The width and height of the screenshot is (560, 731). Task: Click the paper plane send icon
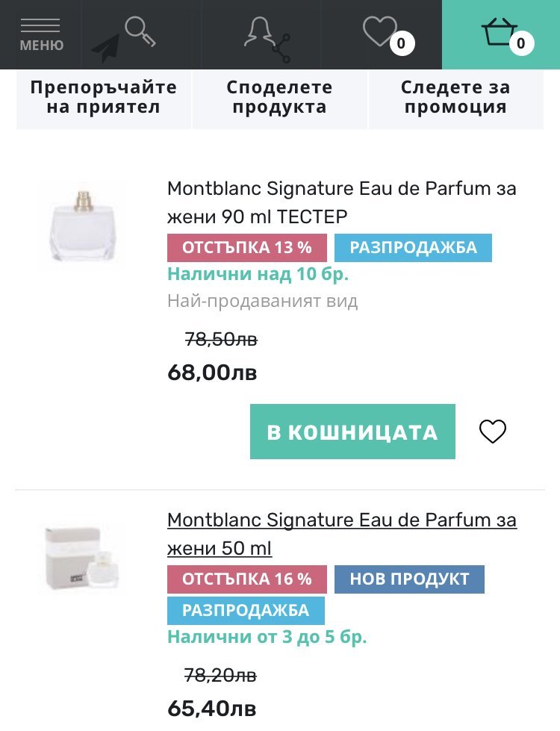(x=105, y=47)
